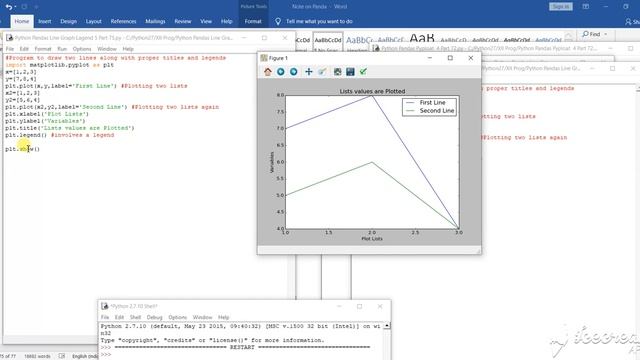Open Window menu in the Python Shell
The image size is (640, 360).
tap(202, 317)
